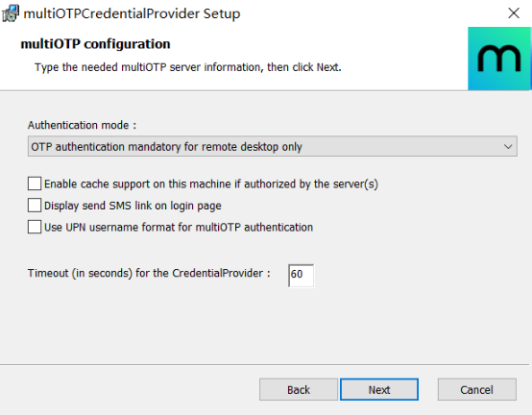The height and width of the screenshot is (415, 532).
Task: Click the 'Authentication mode :' label
Action: pos(83,125)
